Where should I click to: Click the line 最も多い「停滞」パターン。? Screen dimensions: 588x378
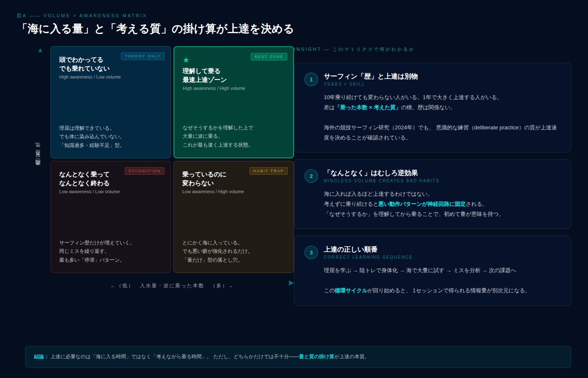tap(92, 260)
